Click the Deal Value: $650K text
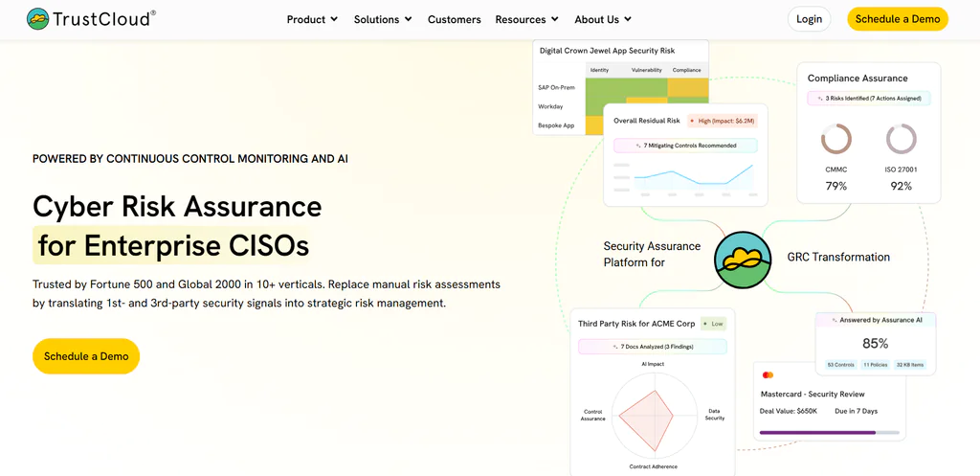This screenshot has width=980, height=476. pos(788,411)
